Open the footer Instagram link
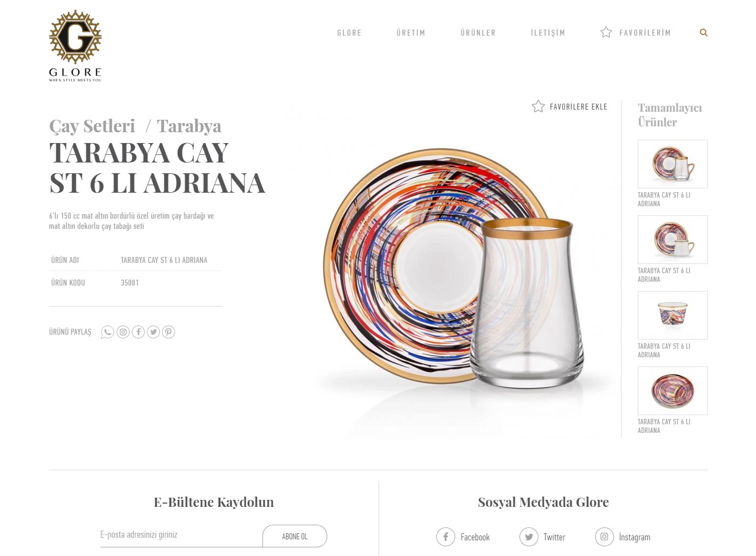 (623, 537)
